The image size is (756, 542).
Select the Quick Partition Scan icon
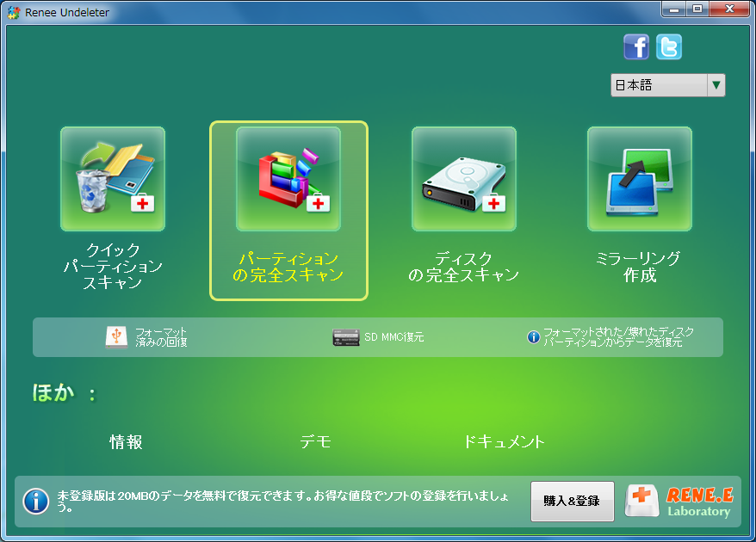tap(112, 178)
